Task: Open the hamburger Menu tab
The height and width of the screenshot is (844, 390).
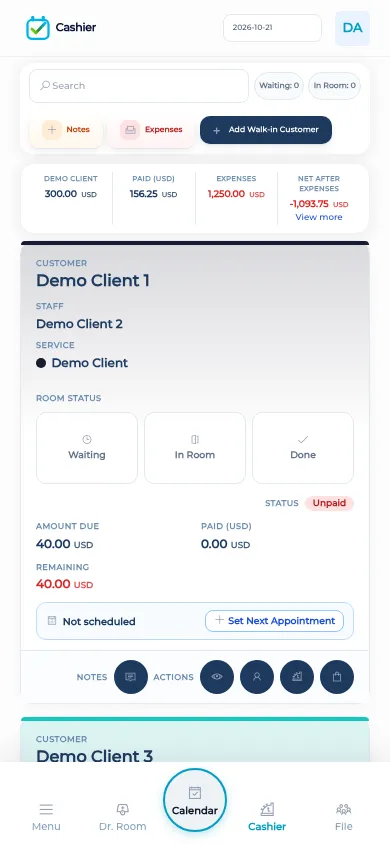Action: tap(46, 817)
